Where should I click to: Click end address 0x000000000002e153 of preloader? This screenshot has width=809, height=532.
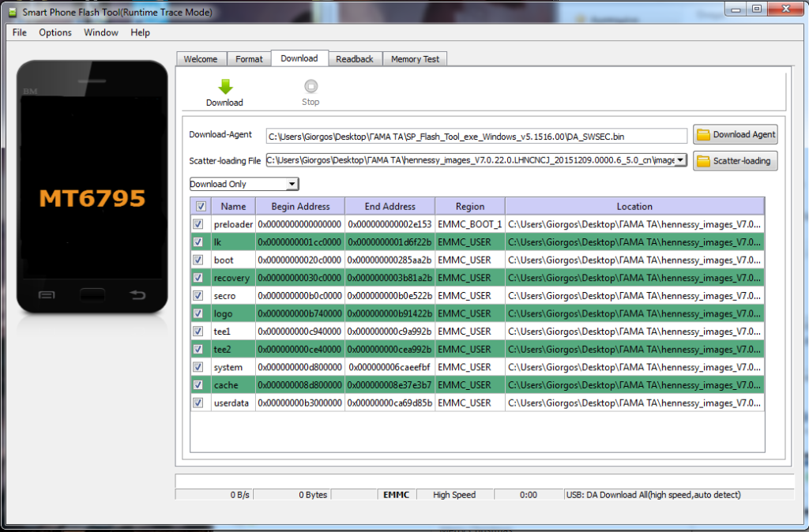click(390, 224)
